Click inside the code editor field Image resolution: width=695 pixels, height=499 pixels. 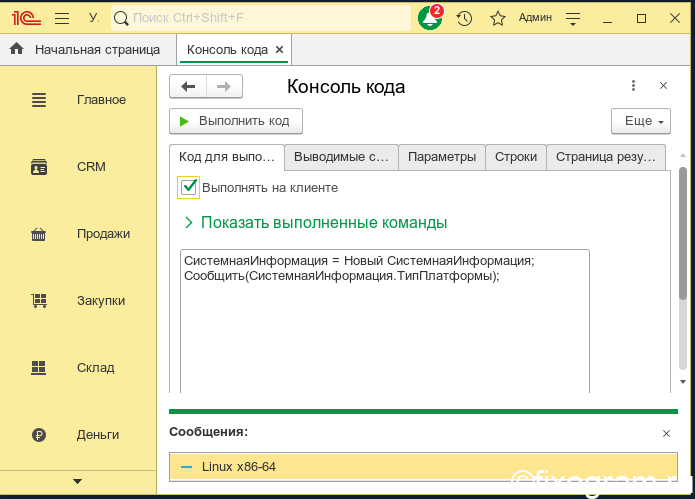click(x=385, y=321)
